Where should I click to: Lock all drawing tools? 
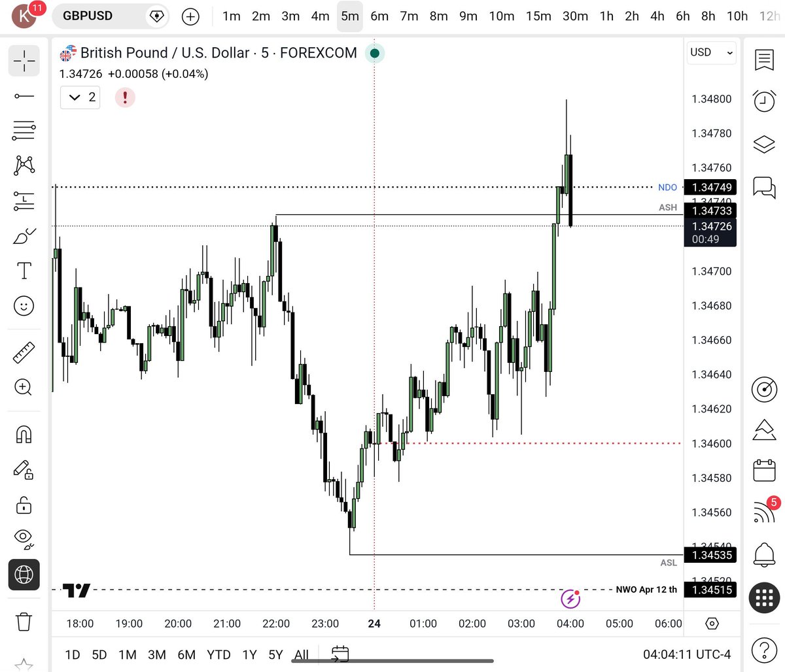point(24,505)
